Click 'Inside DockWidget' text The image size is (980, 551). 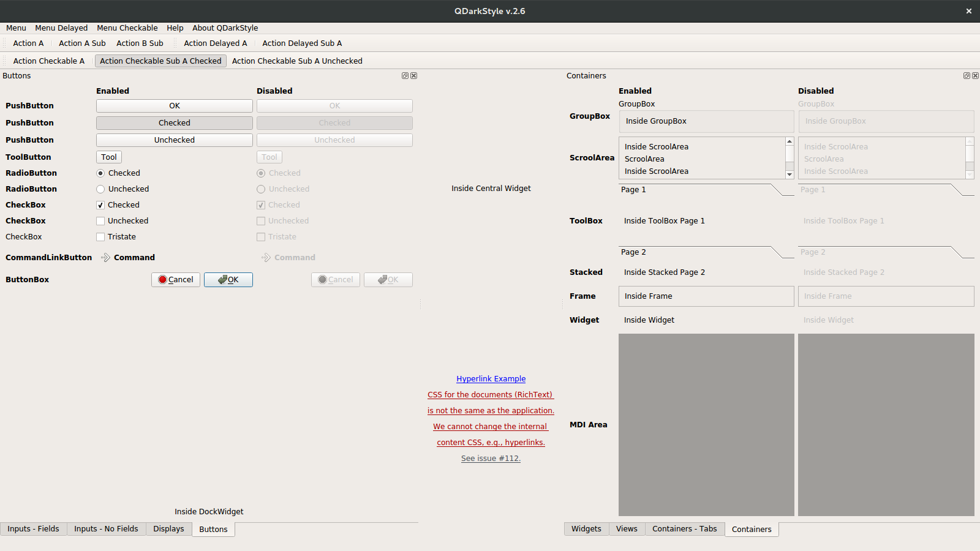[x=209, y=512]
